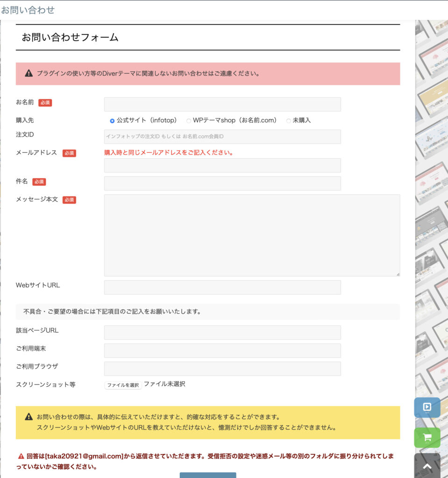The height and width of the screenshot is (478, 448).
Task: Select the WPテーマshop（お名前.com） radio option
Action: coord(189,121)
